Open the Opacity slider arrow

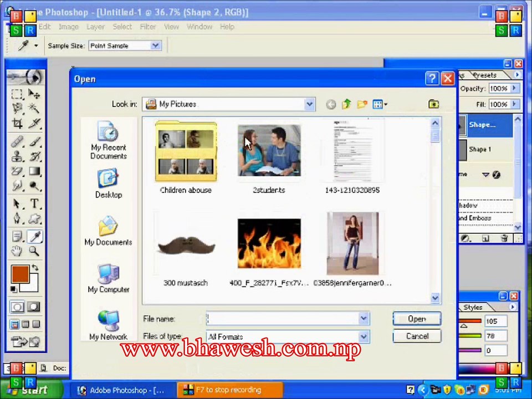(514, 88)
